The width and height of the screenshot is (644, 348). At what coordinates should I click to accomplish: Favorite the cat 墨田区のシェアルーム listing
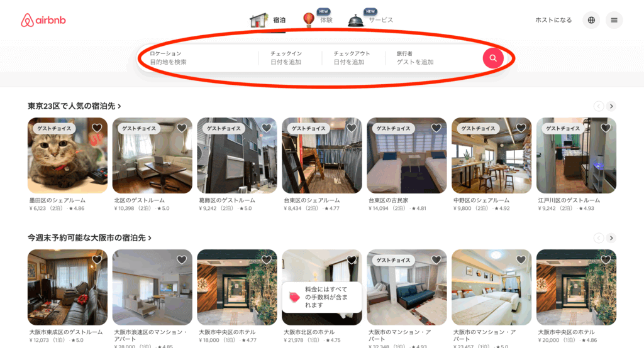[97, 128]
